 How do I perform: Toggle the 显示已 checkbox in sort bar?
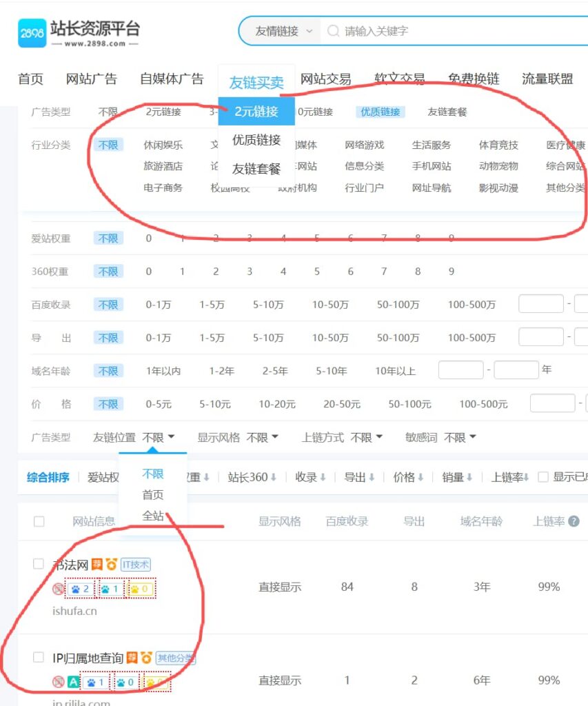coord(543,477)
